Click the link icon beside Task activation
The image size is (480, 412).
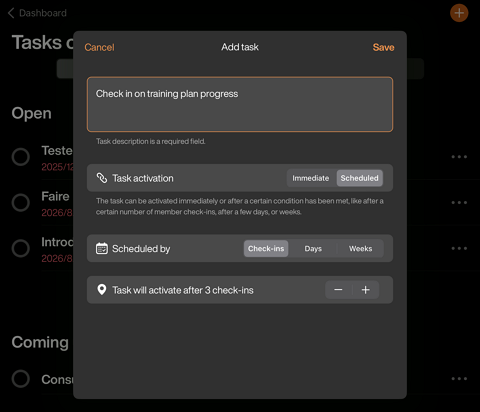pyautogui.click(x=102, y=178)
